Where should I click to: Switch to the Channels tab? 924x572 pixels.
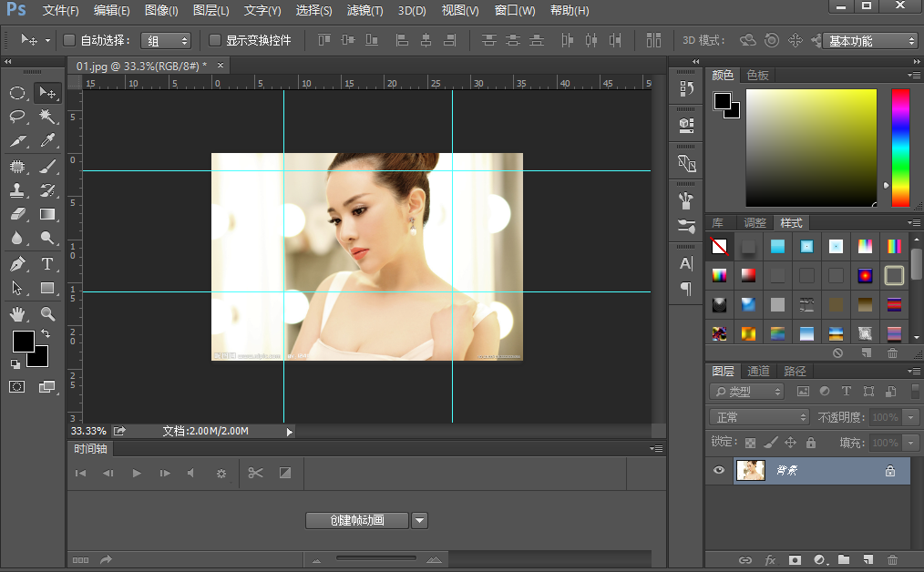pyautogui.click(x=758, y=371)
